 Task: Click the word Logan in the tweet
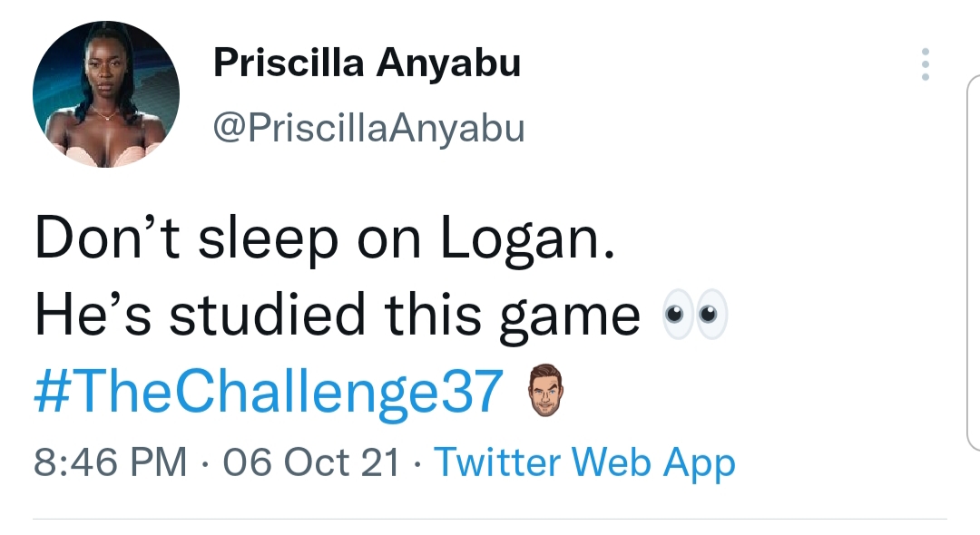(x=528, y=238)
